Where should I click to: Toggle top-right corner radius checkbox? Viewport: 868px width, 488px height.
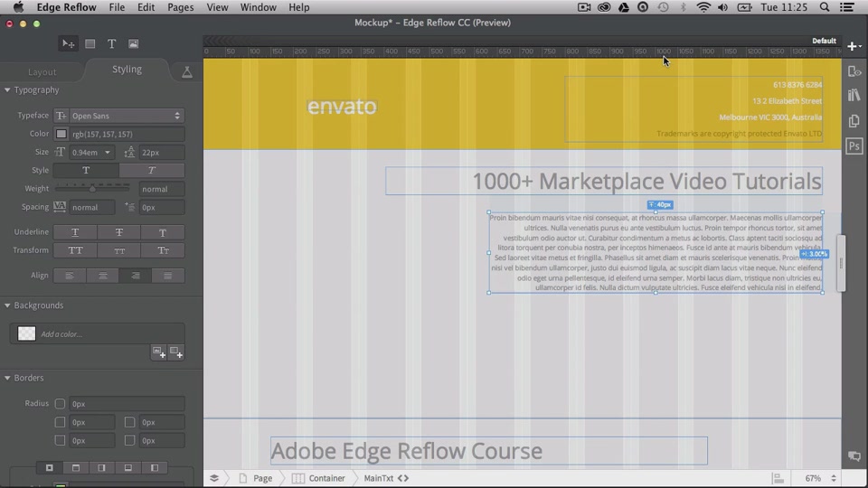tap(129, 422)
